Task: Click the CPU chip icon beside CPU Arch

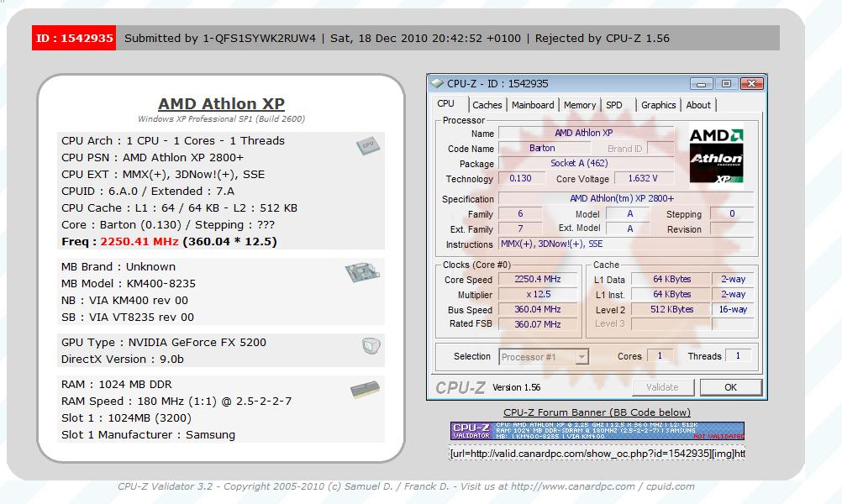Action: [x=368, y=145]
